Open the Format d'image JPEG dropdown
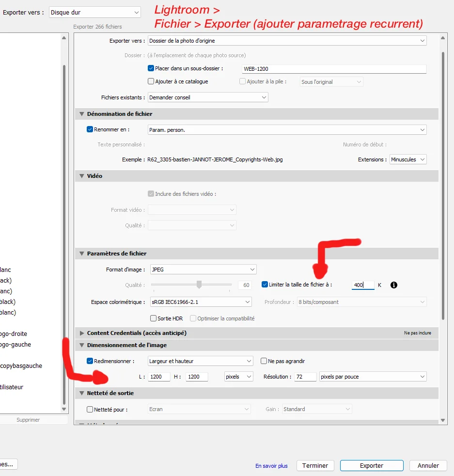Image resolution: width=454 pixels, height=476 pixels. 203,270
